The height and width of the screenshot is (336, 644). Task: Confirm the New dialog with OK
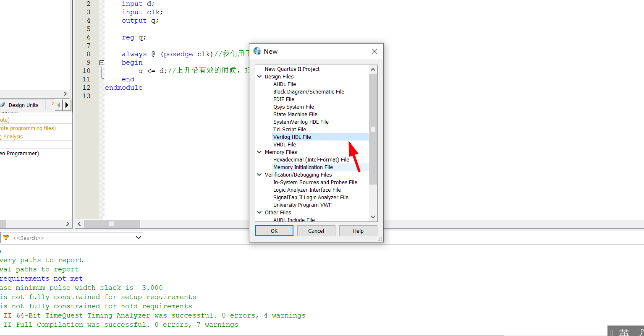[x=274, y=231]
